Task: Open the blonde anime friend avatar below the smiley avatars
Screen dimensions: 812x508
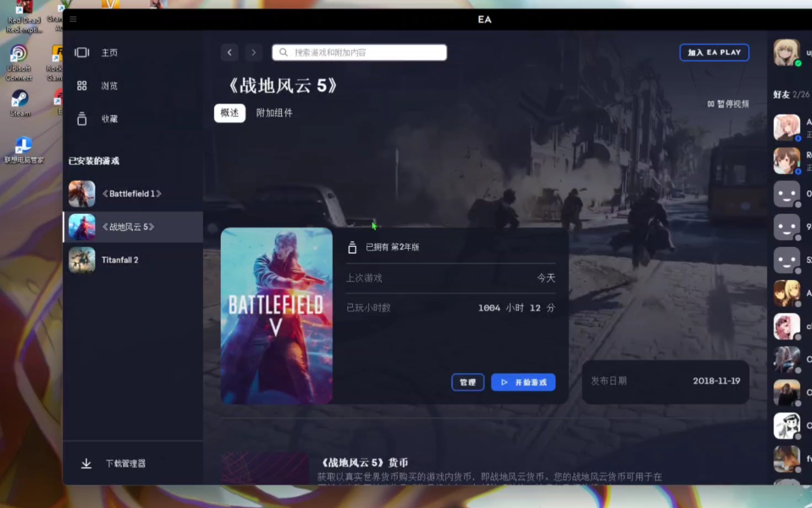Action: (787, 293)
